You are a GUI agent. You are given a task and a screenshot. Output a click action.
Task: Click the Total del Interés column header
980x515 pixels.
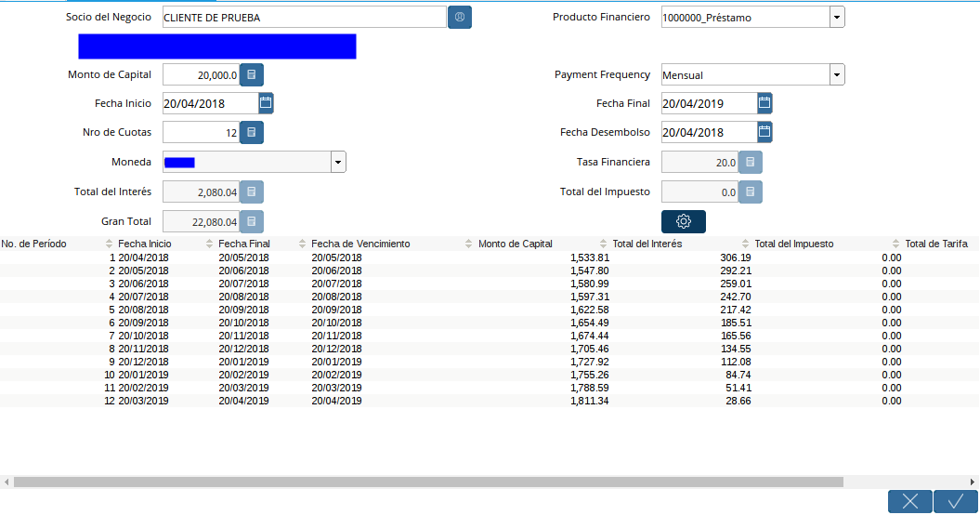click(x=647, y=244)
